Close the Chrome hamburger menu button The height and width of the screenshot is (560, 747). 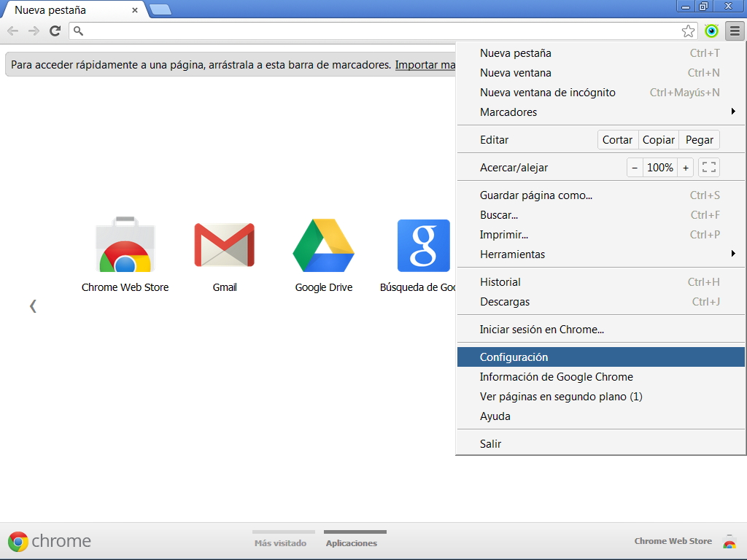point(735,31)
